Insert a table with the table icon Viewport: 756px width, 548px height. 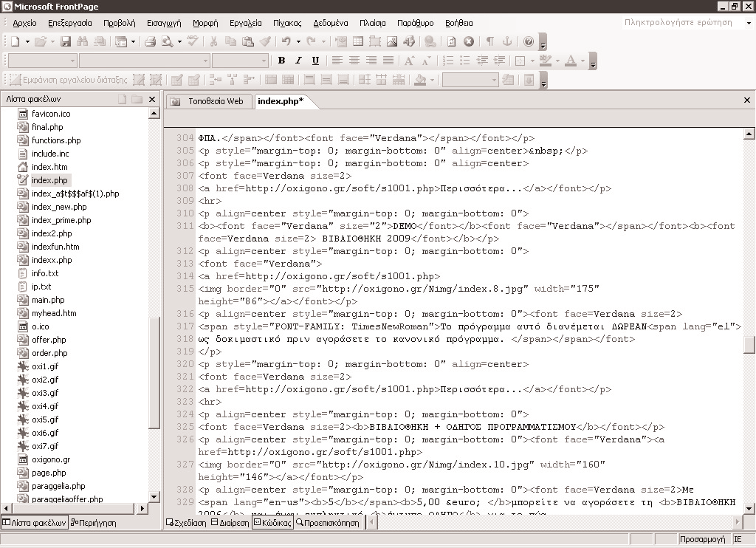(x=358, y=42)
